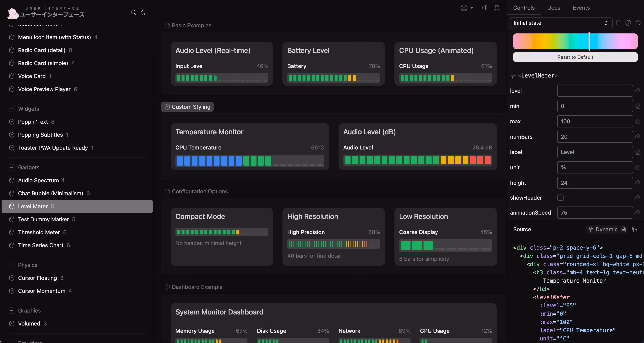Add a new variant using the plus icon
The height and width of the screenshot is (343, 644).
(628, 23)
